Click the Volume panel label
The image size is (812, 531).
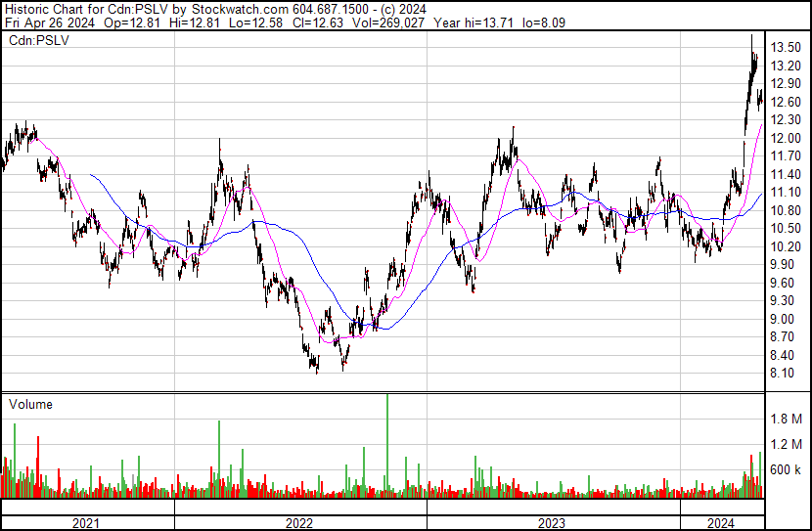tap(30, 404)
